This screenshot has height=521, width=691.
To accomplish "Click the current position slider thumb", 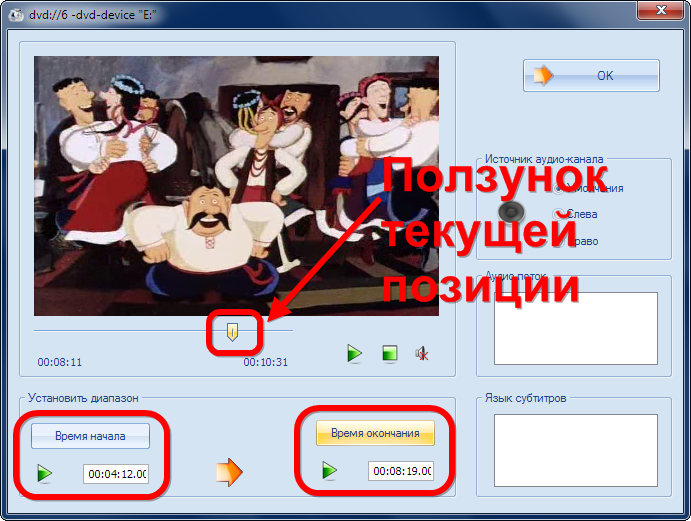I will pos(232,332).
